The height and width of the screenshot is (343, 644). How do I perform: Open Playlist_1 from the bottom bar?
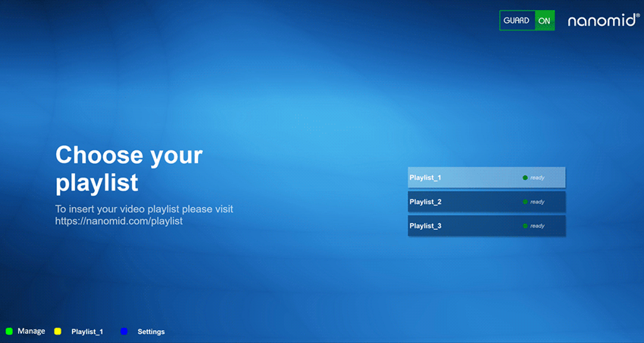click(x=87, y=332)
